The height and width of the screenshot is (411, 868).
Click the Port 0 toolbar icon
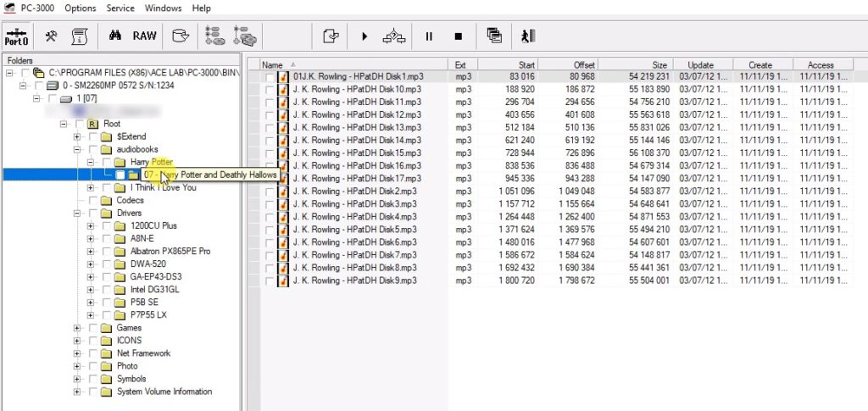tap(16, 36)
